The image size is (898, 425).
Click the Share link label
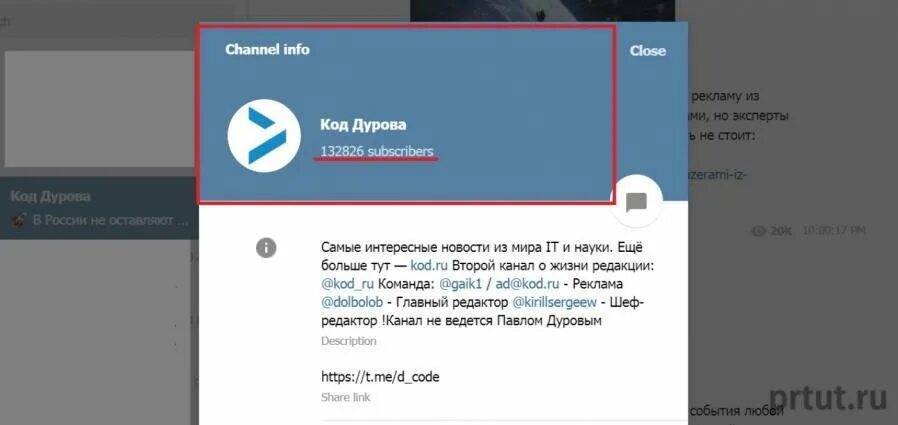tap(345, 398)
